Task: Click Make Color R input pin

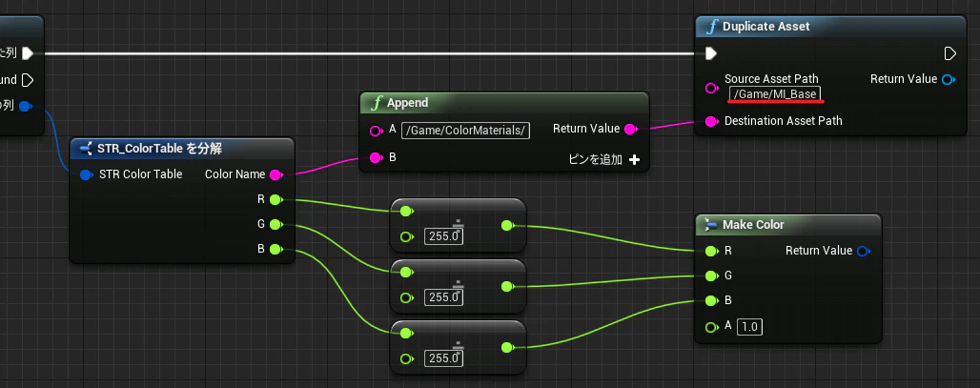Action: pos(711,251)
